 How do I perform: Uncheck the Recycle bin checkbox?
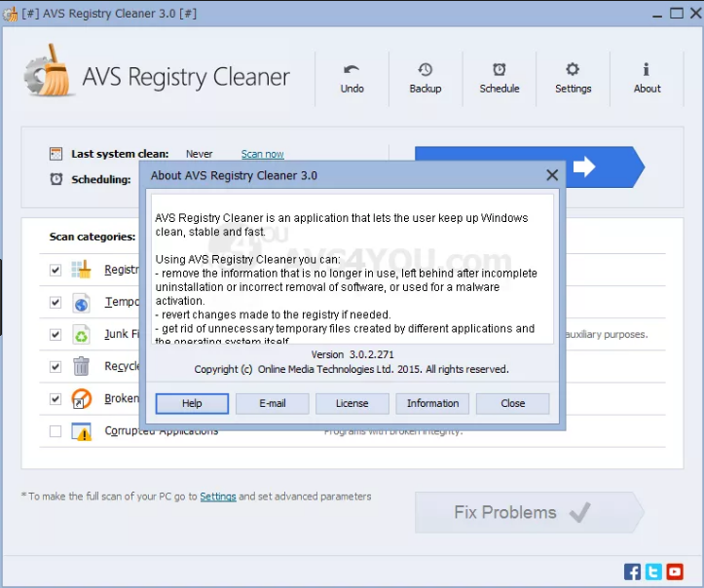coord(56,367)
